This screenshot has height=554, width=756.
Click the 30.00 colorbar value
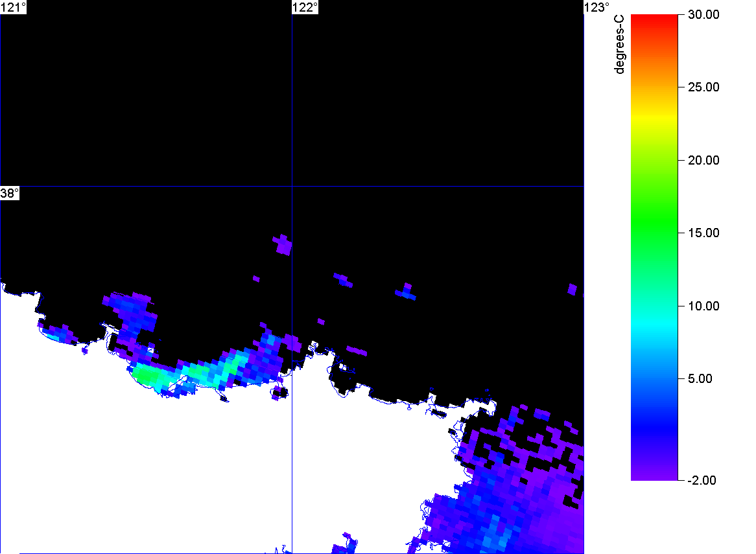(703, 14)
